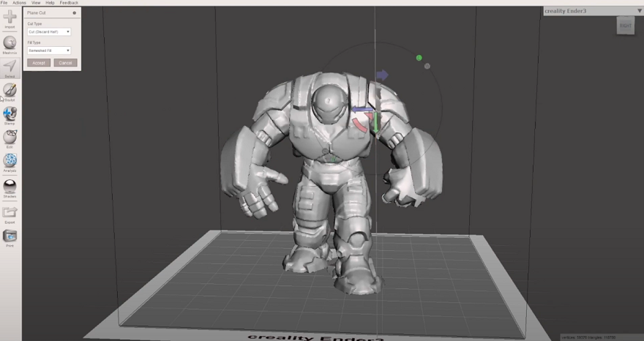Open the View menu
This screenshot has height=341, width=644.
36,3
